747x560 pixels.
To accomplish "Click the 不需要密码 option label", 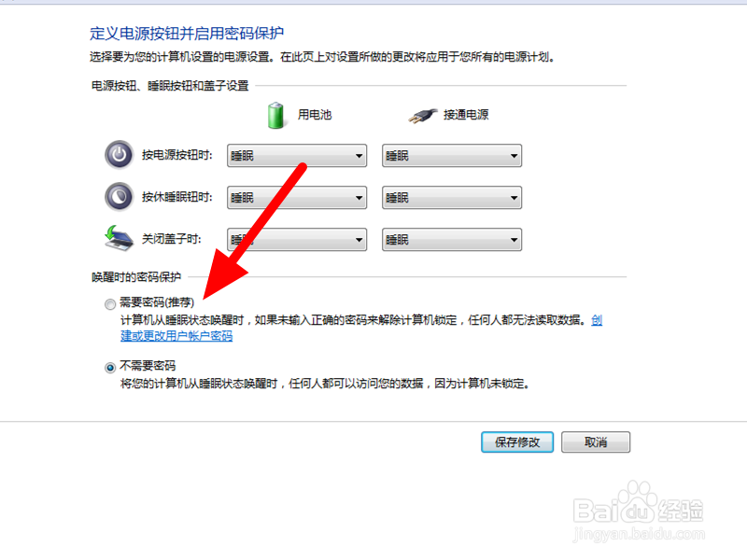I will 148,366.
